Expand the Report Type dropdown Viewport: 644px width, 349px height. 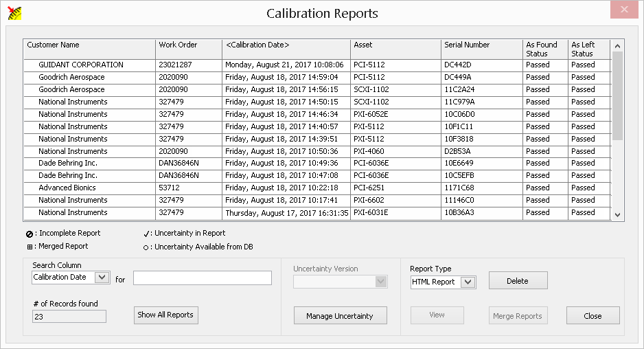(x=468, y=282)
